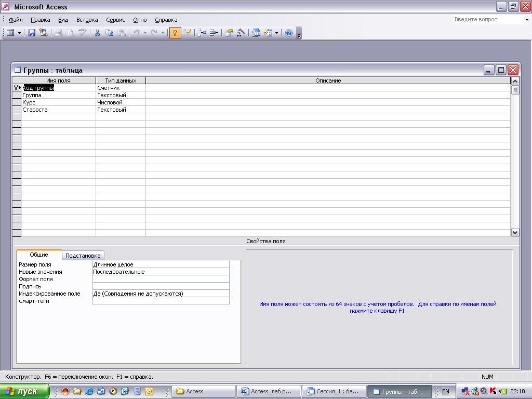Switch to the Подстановка tab
This screenshot has height=399, width=532.
click(83, 256)
